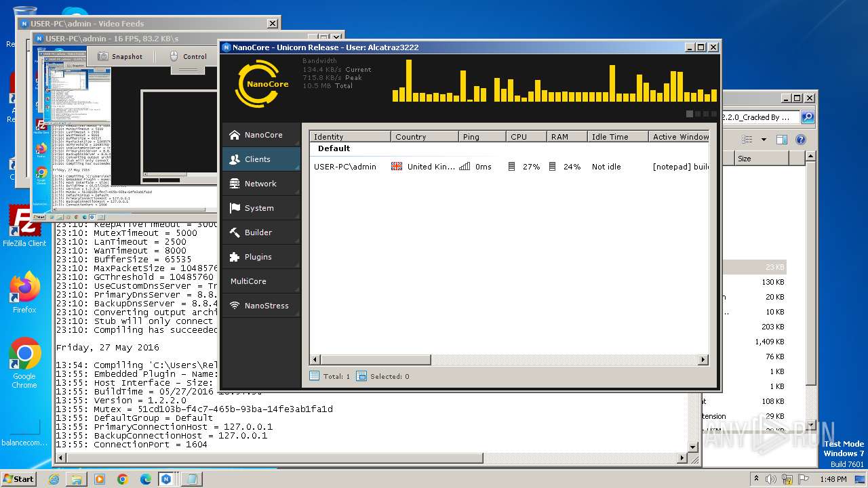Open the NanoStress section

click(261, 306)
